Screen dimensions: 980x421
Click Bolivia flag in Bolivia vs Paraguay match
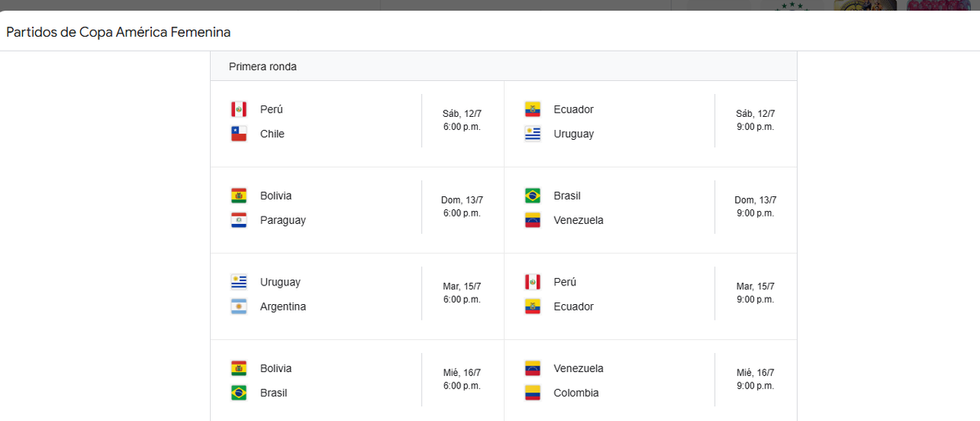[238, 196]
